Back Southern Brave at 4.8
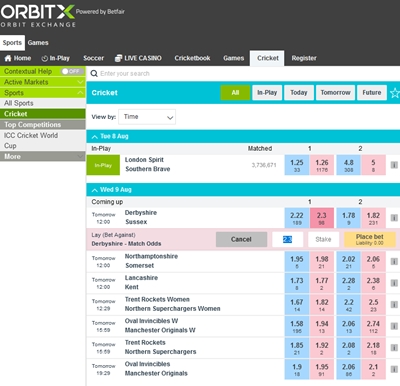The height and width of the screenshot is (386, 400). (x=349, y=165)
